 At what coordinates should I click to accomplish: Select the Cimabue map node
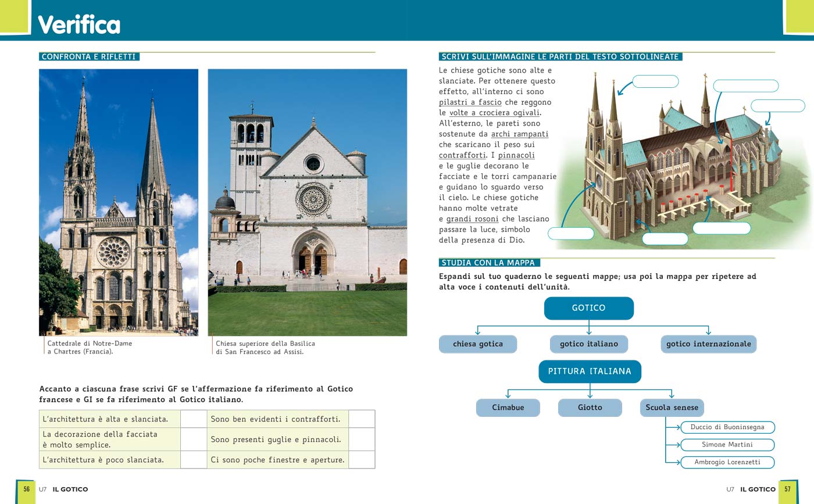coord(508,408)
